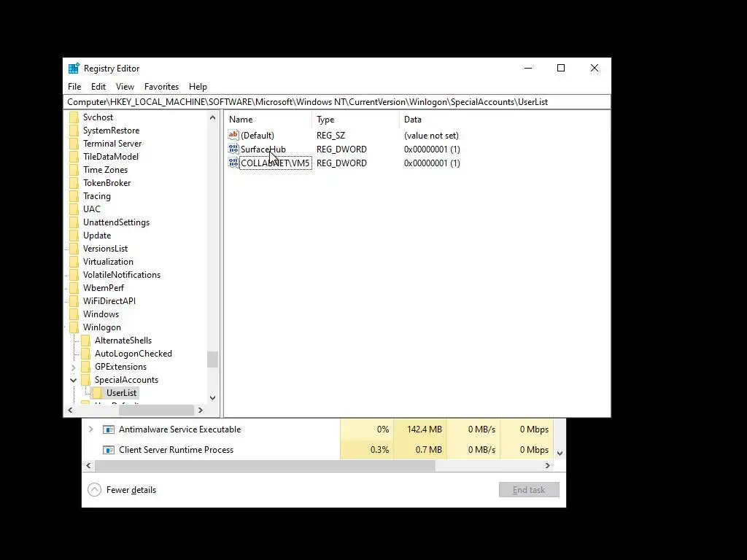
Task: Select the SurfaceHub value name
Action: click(x=263, y=149)
